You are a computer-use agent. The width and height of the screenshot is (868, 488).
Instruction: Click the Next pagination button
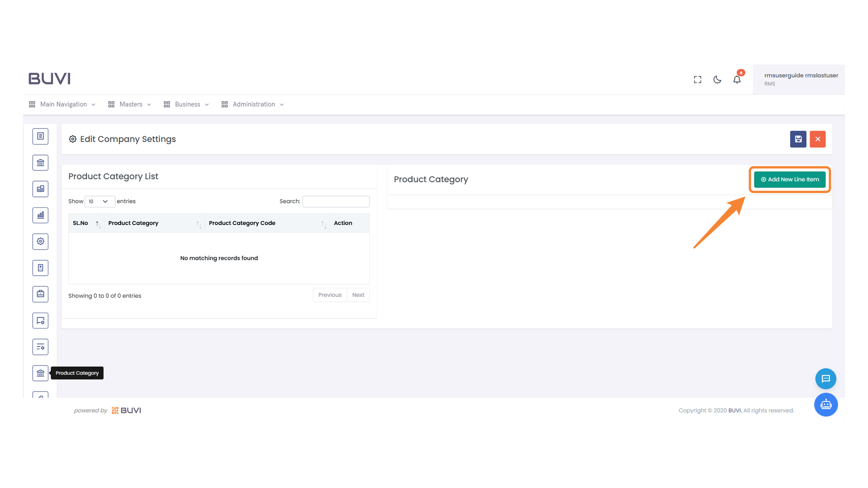(358, 295)
